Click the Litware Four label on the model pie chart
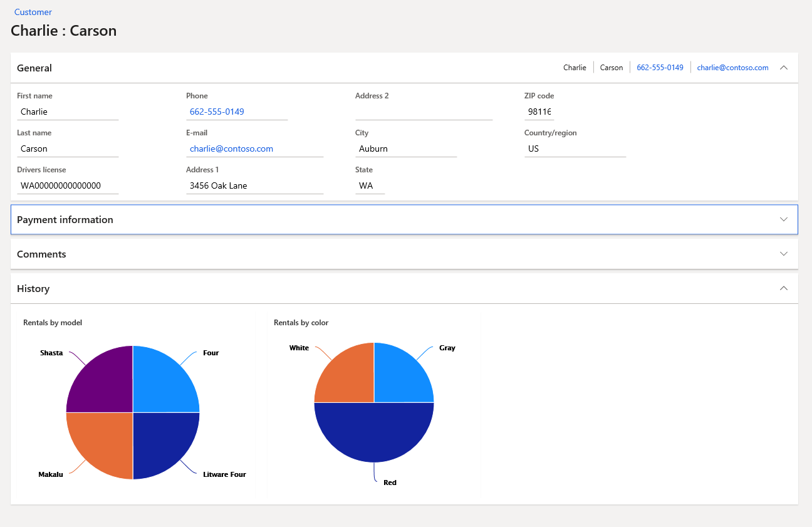Screen dimensions: 812x527 coord(224,474)
